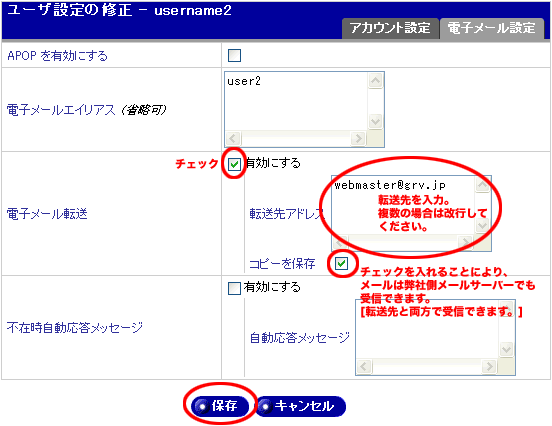Click alias box scroll left arrow

click(233, 139)
